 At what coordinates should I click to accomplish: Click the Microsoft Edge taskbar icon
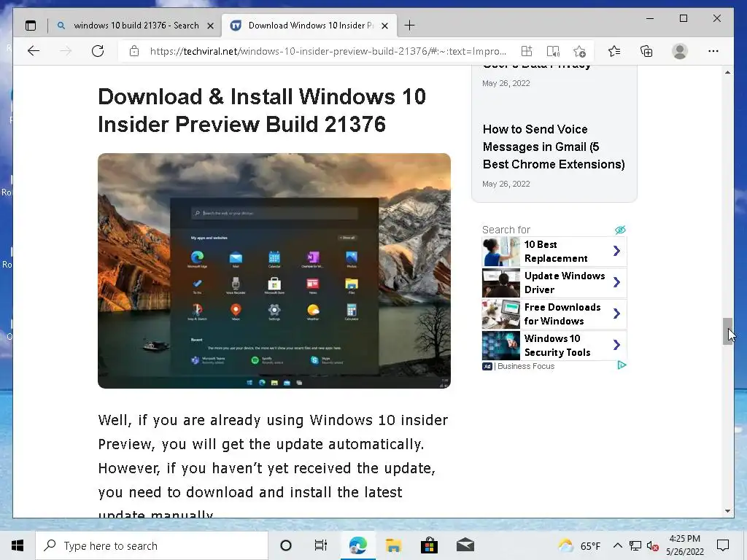(357, 545)
